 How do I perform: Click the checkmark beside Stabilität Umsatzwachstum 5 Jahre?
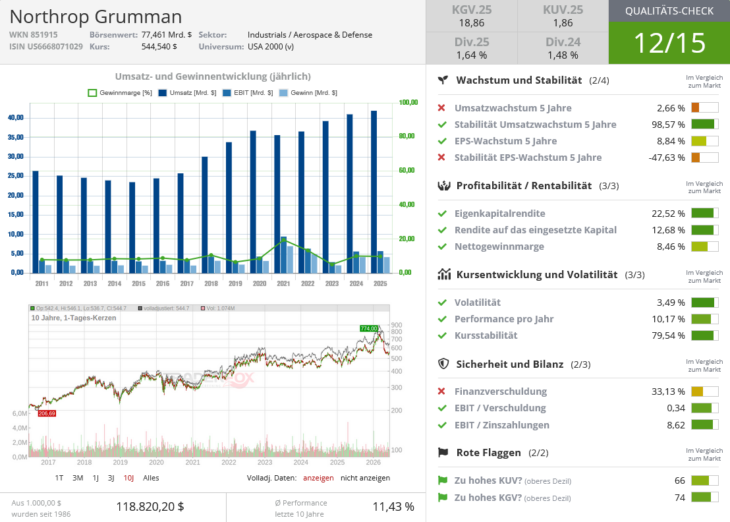pyautogui.click(x=442, y=124)
